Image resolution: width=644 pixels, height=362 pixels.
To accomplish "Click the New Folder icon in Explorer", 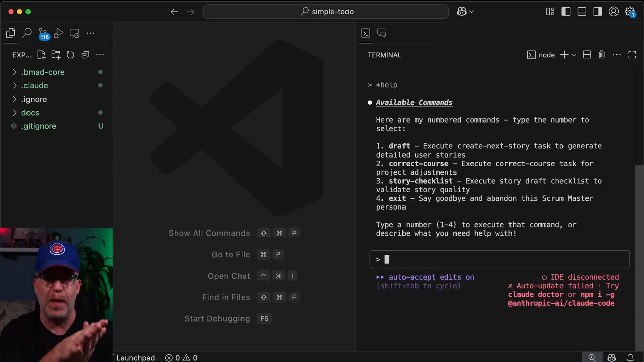I will click(x=56, y=55).
